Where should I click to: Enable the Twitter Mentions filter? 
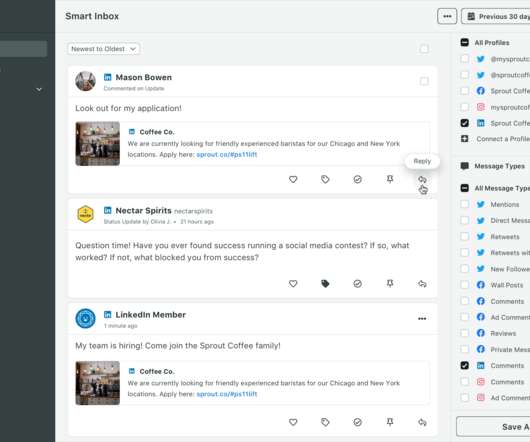coord(465,204)
